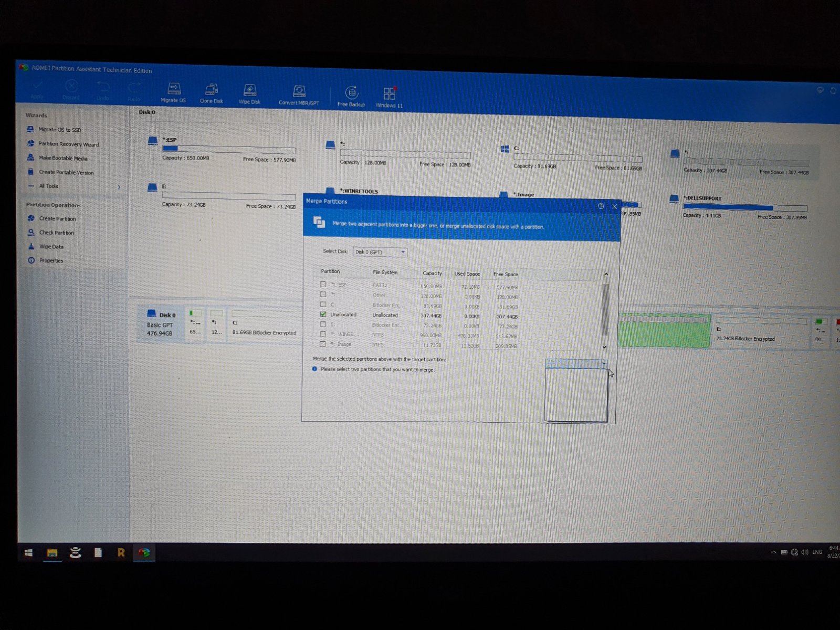The width and height of the screenshot is (840, 630).
Task: Click the Free Space column header
Action: [x=506, y=275]
